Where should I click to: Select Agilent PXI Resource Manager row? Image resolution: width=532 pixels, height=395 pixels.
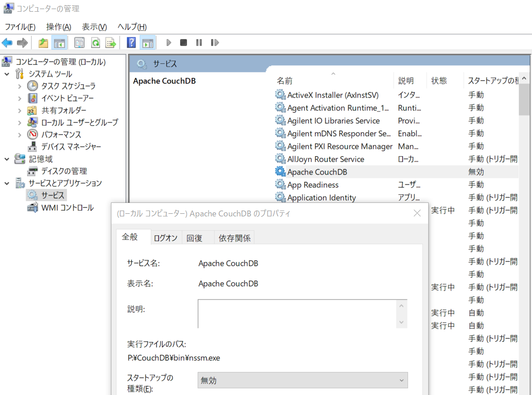pyautogui.click(x=396, y=146)
